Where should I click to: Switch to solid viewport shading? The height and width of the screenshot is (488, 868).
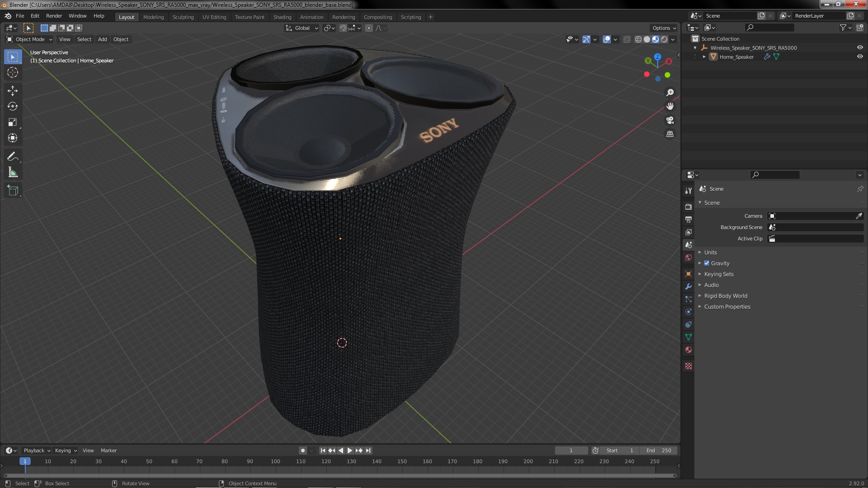point(647,39)
